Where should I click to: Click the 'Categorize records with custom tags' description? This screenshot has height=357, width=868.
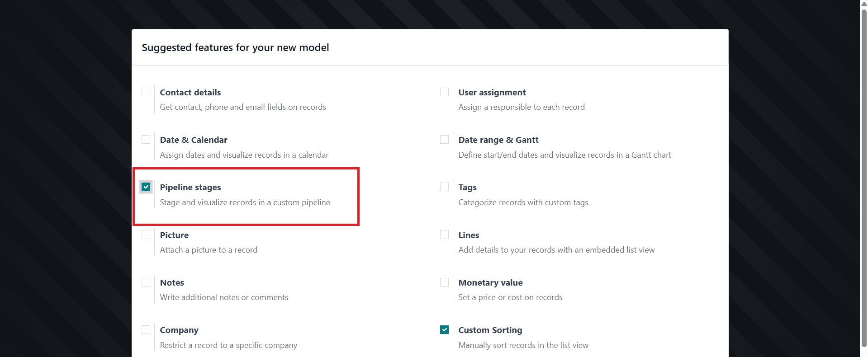click(523, 202)
